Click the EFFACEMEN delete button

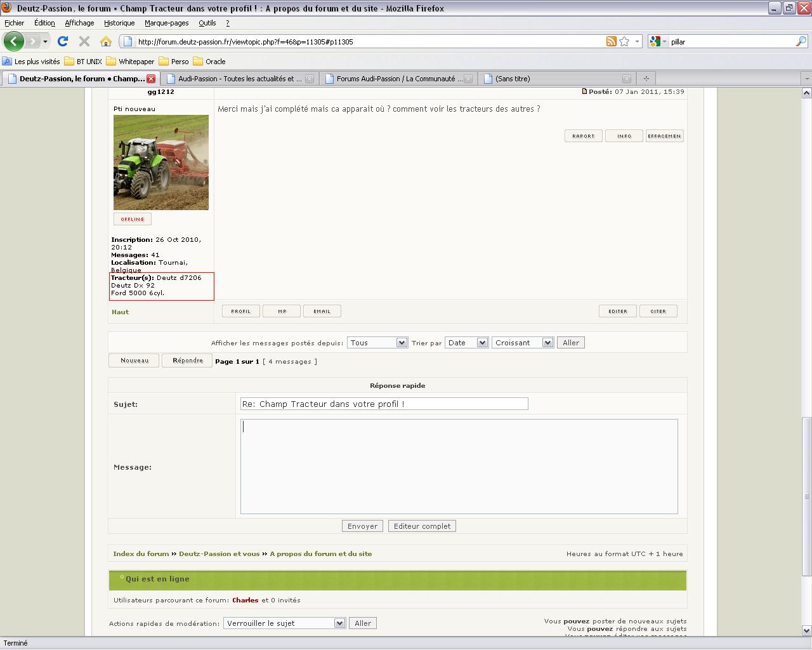click(x=665, y=136)
